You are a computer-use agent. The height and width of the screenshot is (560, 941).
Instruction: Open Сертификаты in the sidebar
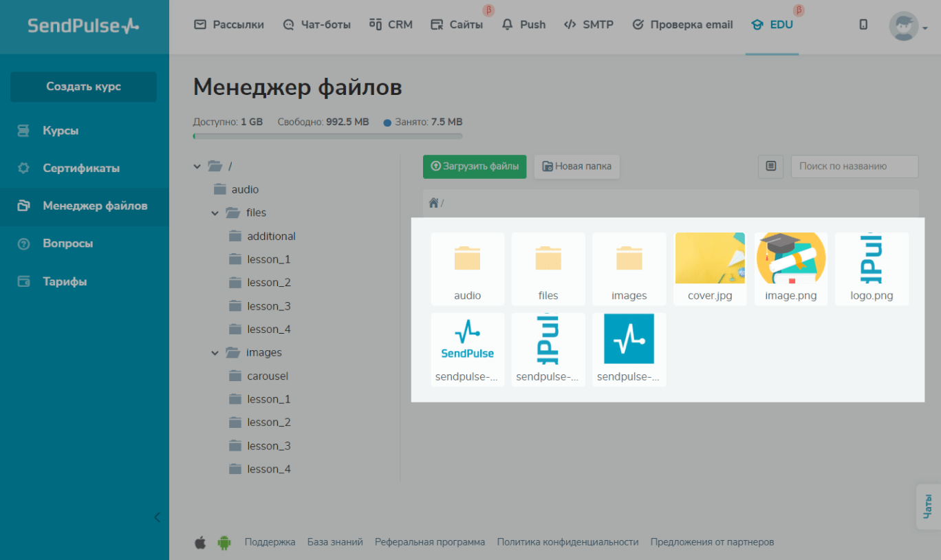[81, 168]
